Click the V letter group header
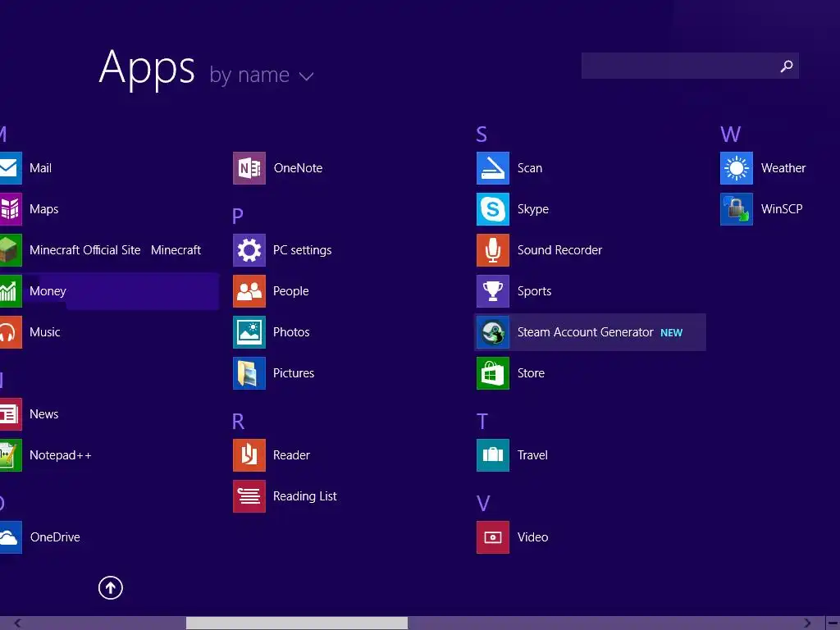 [483, 504]
